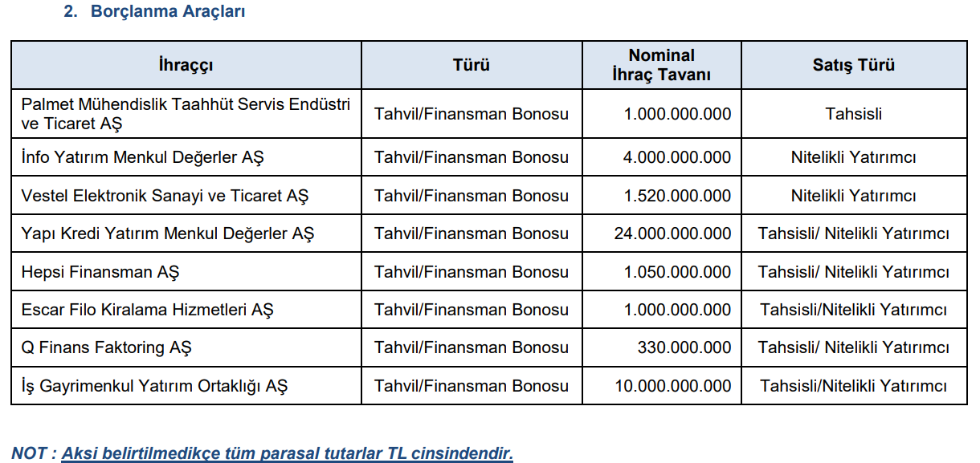Click the Nominal İhraç Tavanı header

[x=661, y=65]
